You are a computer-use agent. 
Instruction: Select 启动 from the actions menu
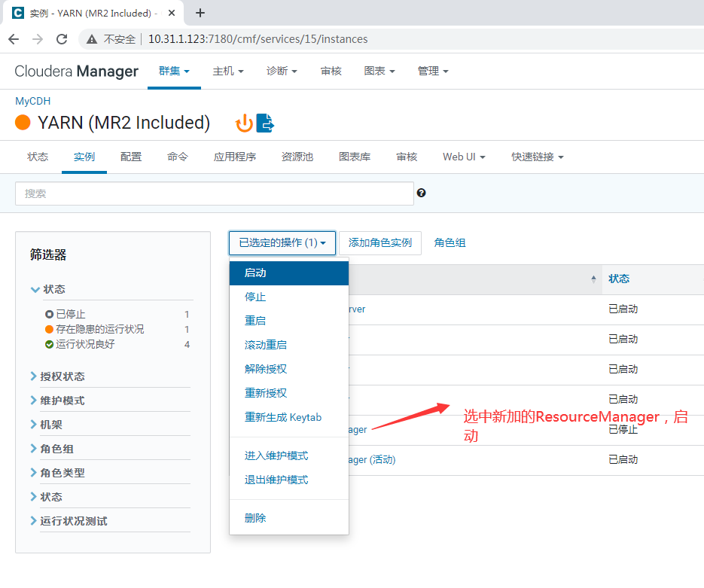(x=289, y=273)
